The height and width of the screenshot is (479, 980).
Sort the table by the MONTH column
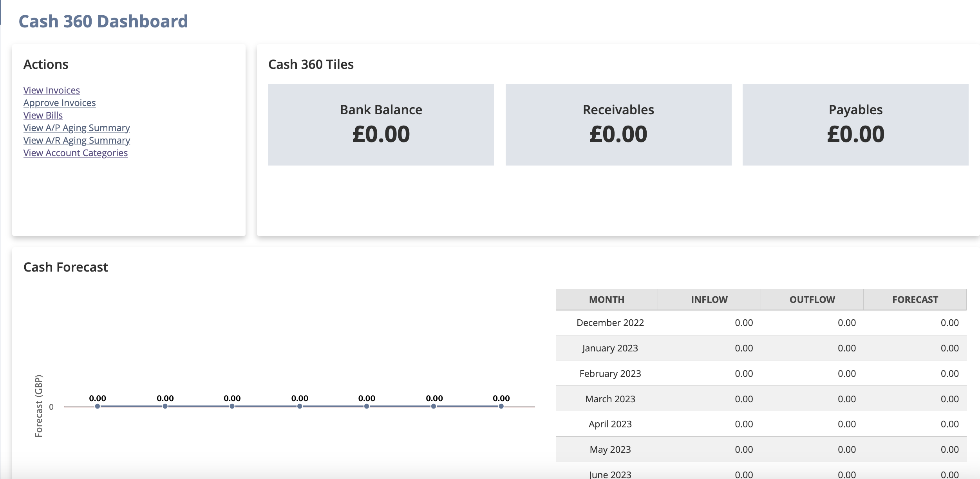[606, 299]
